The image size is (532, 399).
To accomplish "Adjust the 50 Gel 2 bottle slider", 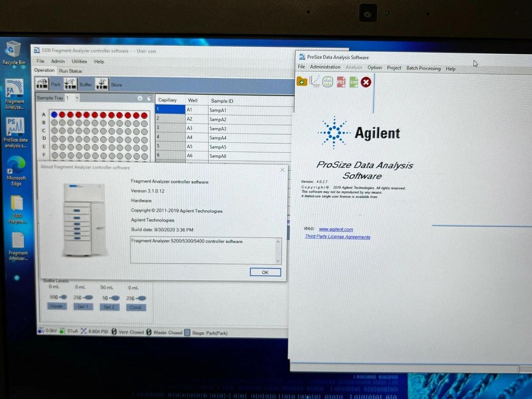I will pyautogui.click(x=114, y=298).
